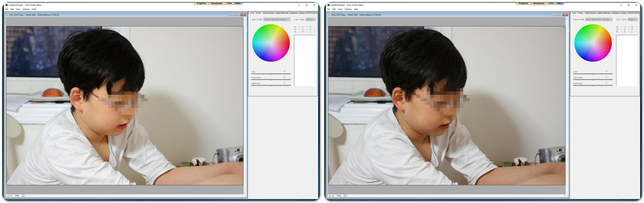Open View menu in left window
Viewport: 644px width, 203px height.
point(18,9)
